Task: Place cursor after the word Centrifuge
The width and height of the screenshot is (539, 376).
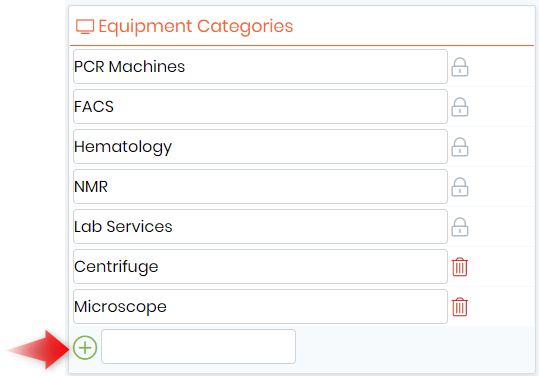Action: tap(160, 267)
